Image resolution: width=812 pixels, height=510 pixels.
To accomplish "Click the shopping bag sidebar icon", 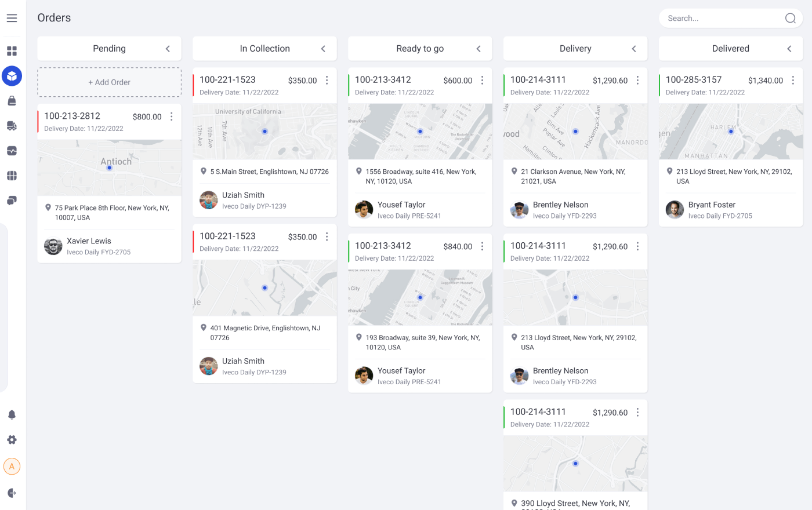I will click(12, 100).
